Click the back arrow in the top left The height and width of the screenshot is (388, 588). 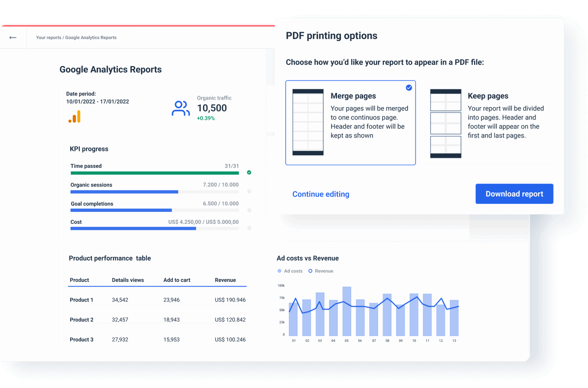13,37
